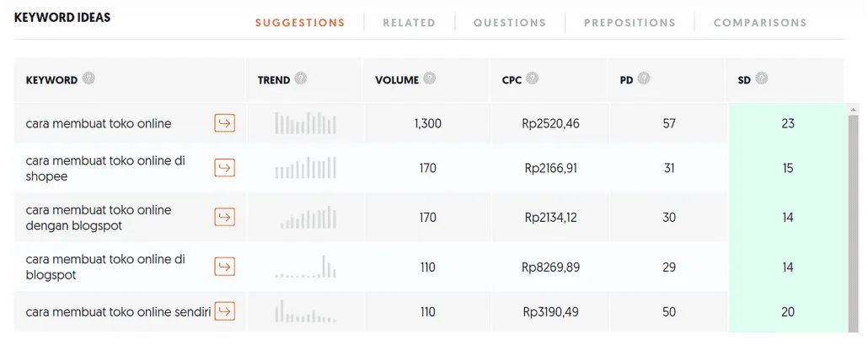Switch to the Related tab
This screenshot has width=868, height=346.
point(409,23)
